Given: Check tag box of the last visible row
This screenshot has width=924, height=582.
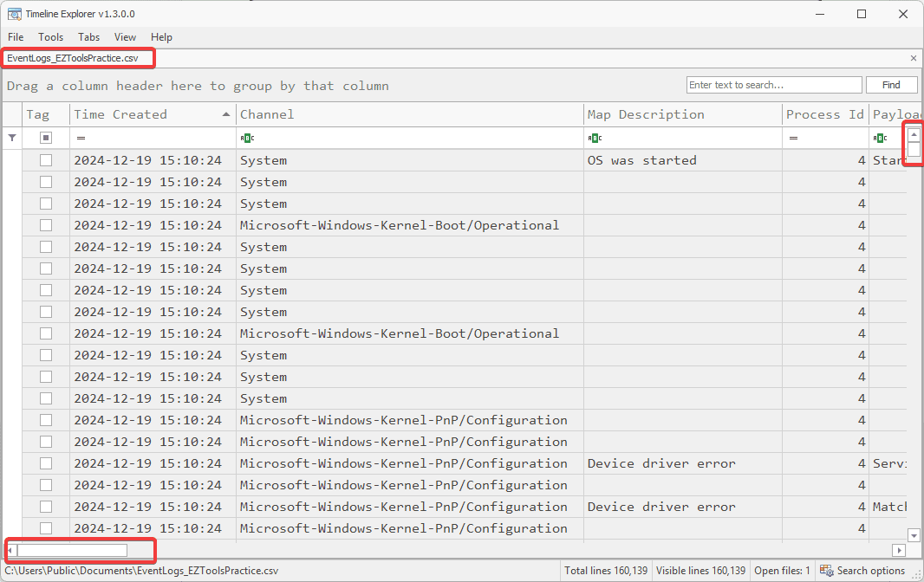Looking at the screenshot, I should click(x=46, y=528).
